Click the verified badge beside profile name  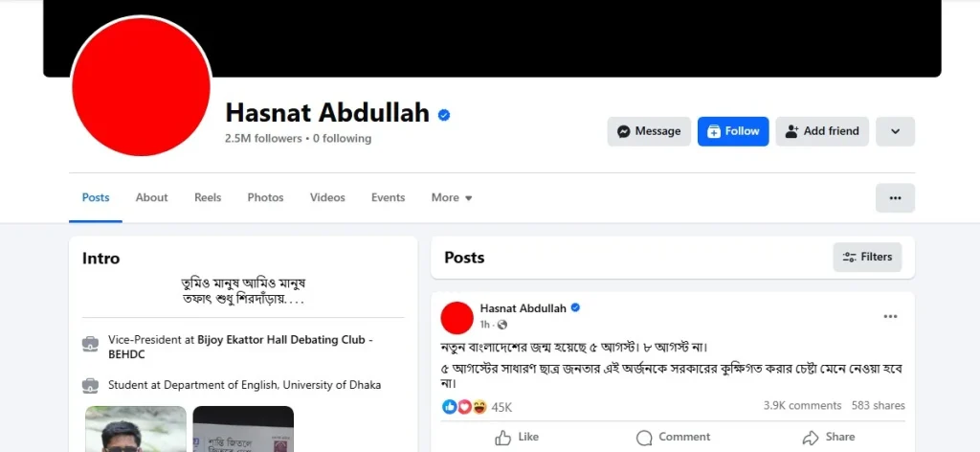[x=444, y=115]
